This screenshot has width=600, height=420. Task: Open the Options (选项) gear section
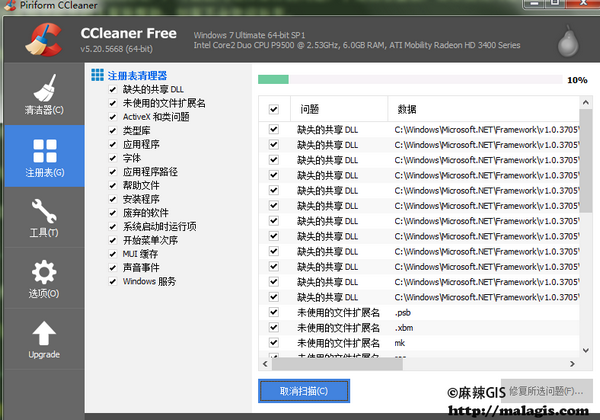44,278
